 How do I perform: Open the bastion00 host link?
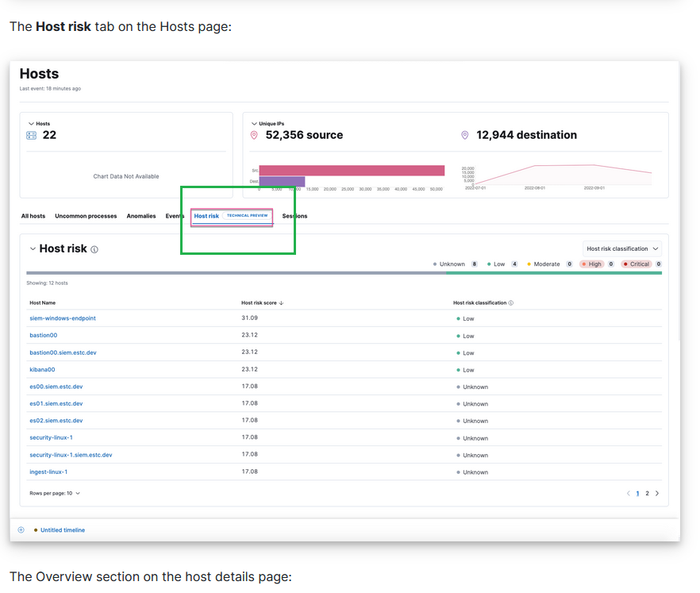[44, 335]
